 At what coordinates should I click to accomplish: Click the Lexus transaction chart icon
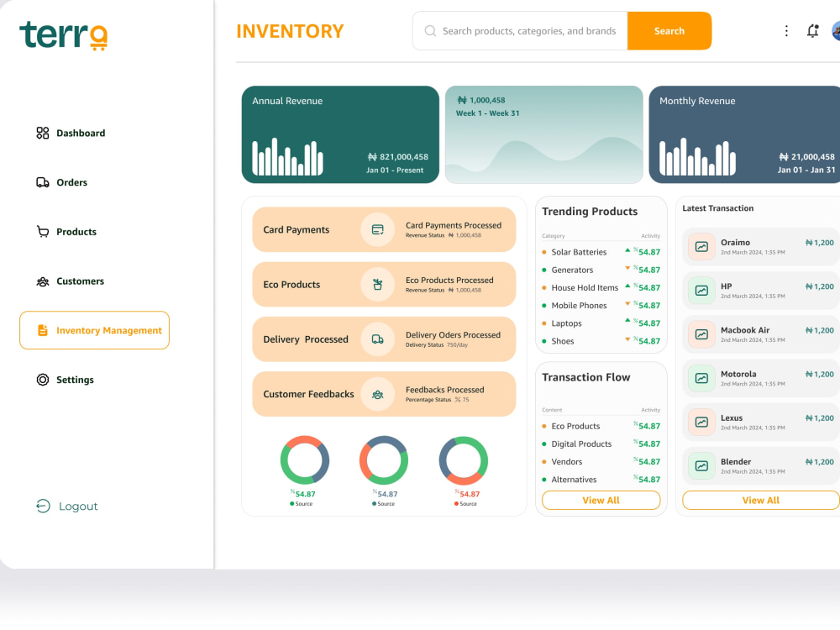pos(701,423)
